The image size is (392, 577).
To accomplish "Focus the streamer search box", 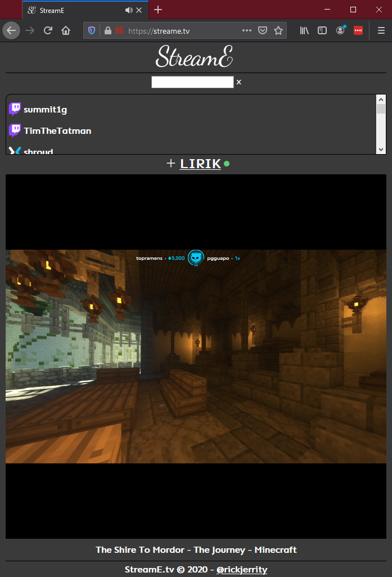I will 192,82.
